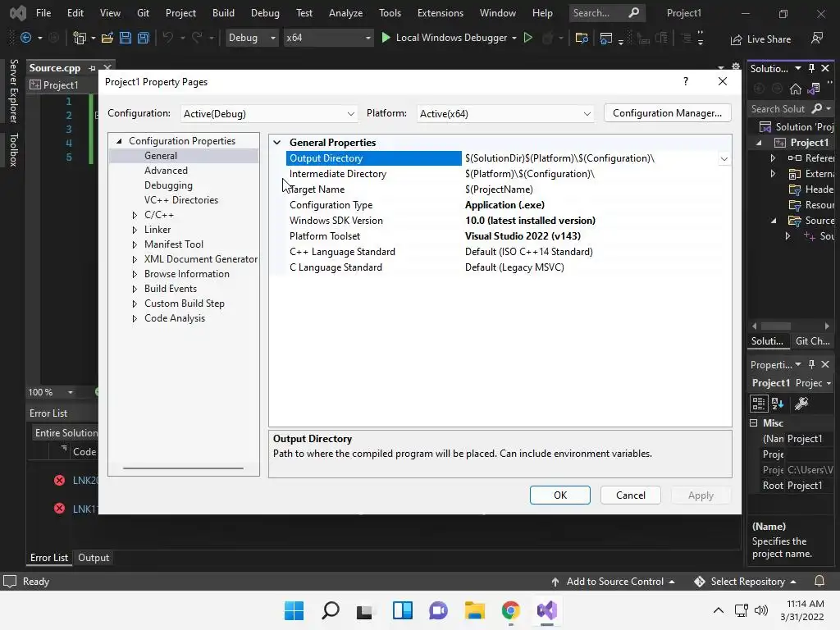
Task: Collapse the General Properties section chevron
Action: (277, 143)
